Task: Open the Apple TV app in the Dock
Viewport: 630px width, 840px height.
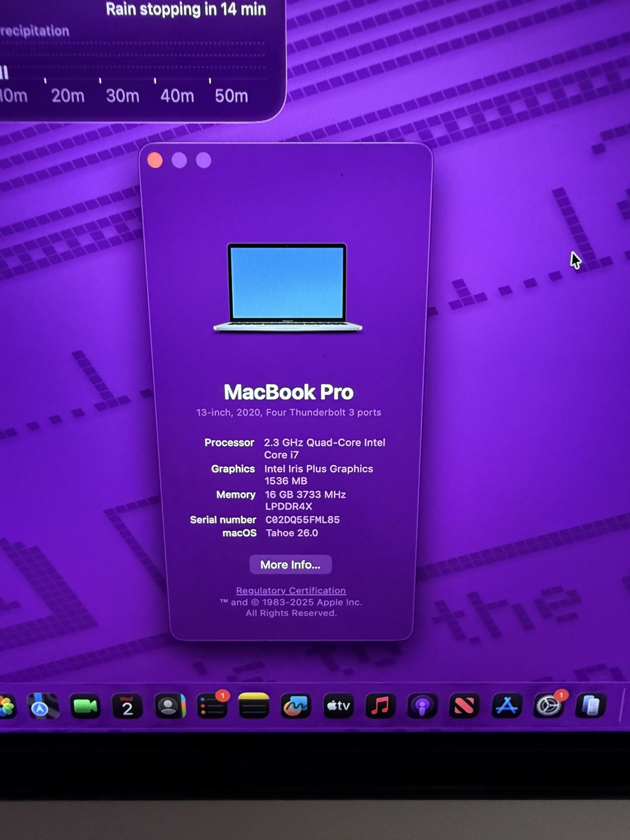Action: tap(338, 706)
